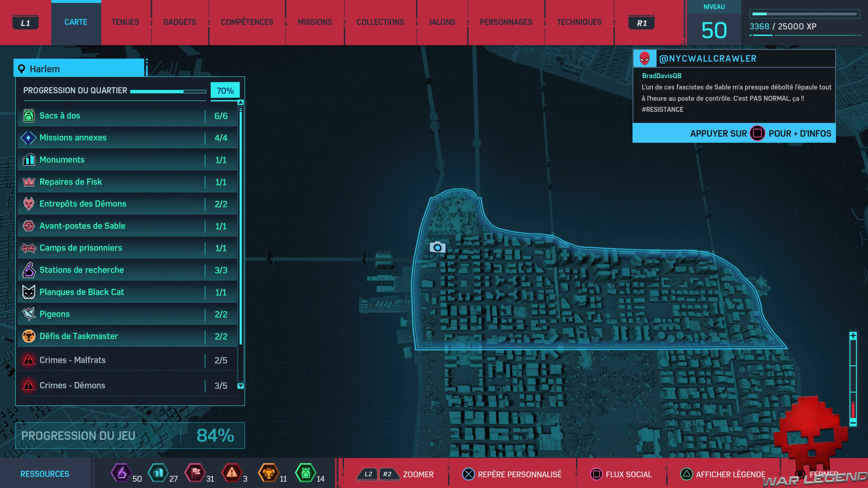The height and width of the screenshot is (488, 868).
Task: Switch to the GADGETS tab
Action: click(180, 22)
